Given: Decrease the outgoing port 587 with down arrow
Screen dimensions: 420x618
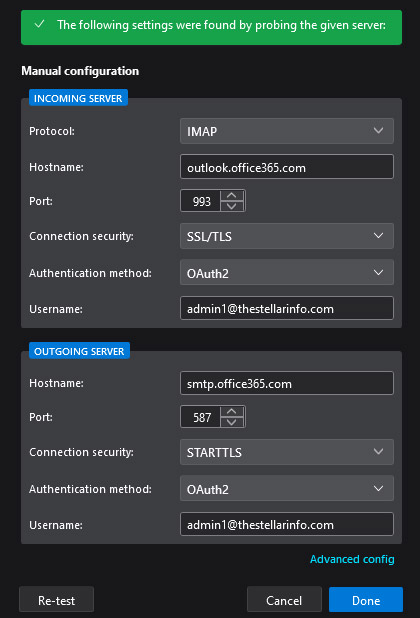Looking at the screenshot, I should click(x=232, y=423).
